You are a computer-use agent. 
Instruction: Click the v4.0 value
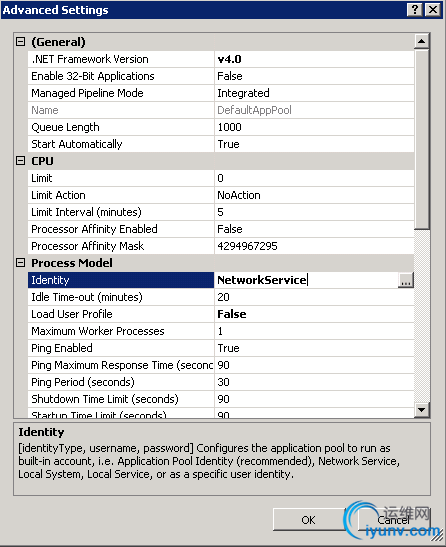point(229,59)
